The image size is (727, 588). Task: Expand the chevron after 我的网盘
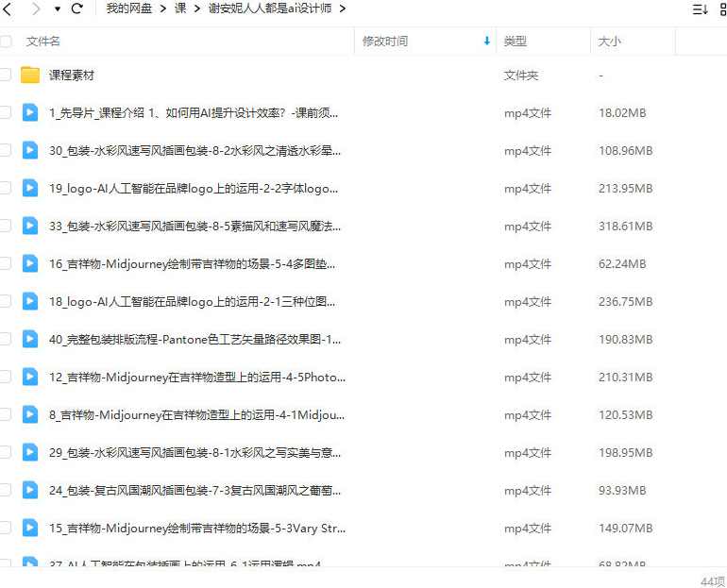click(x=162, y=8)
